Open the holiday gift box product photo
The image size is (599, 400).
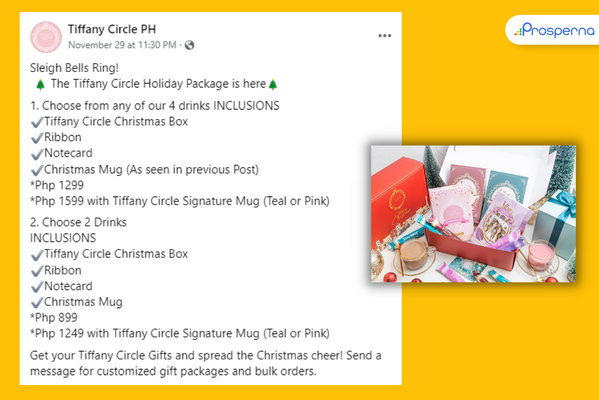click(473, 214)
